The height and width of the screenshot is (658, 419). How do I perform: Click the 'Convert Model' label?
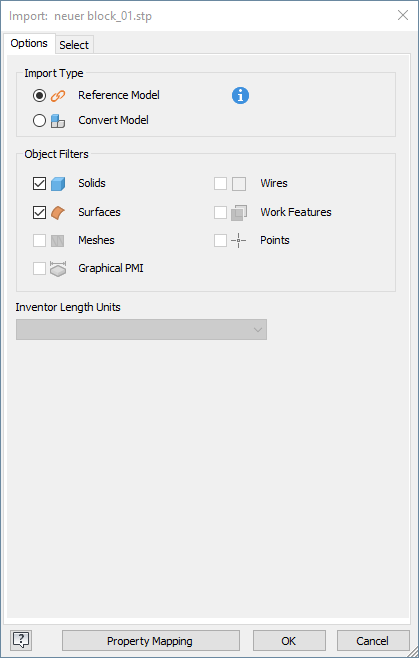coord(113,120)
